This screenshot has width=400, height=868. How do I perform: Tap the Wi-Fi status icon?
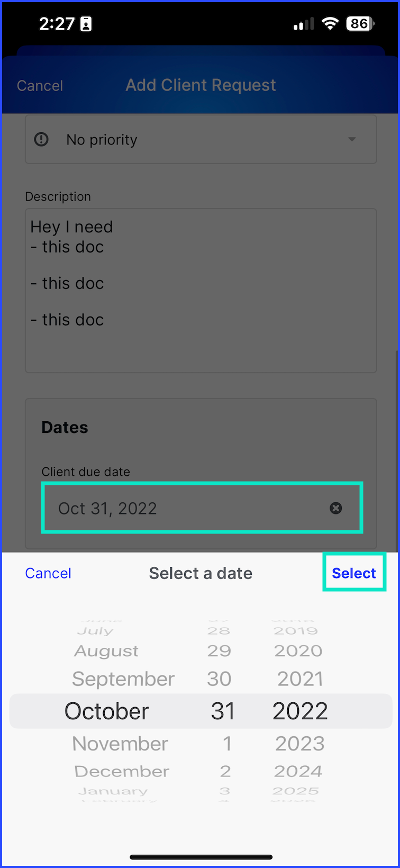click(330, 24)
